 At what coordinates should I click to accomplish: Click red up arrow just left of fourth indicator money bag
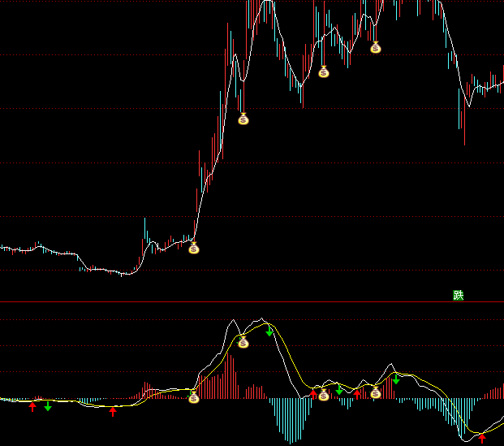(x=357, y=394)
